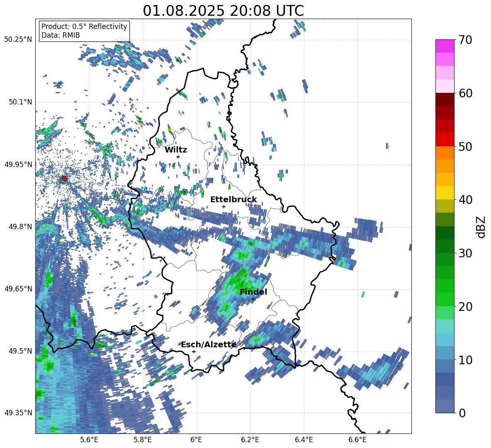
Task: Click the 49.95°N latitude label
Action: tap(18, 164)
